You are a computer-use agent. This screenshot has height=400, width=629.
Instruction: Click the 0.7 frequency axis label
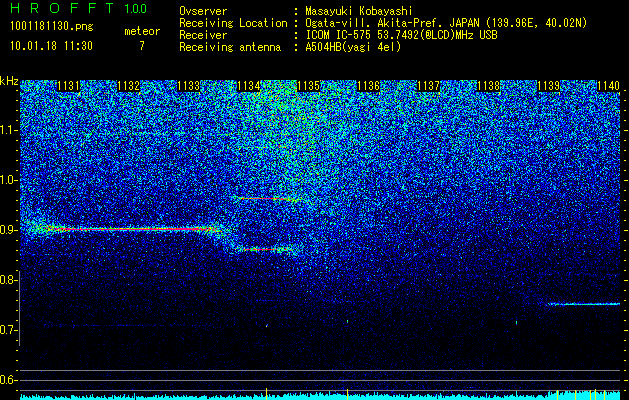pos(8,330)
